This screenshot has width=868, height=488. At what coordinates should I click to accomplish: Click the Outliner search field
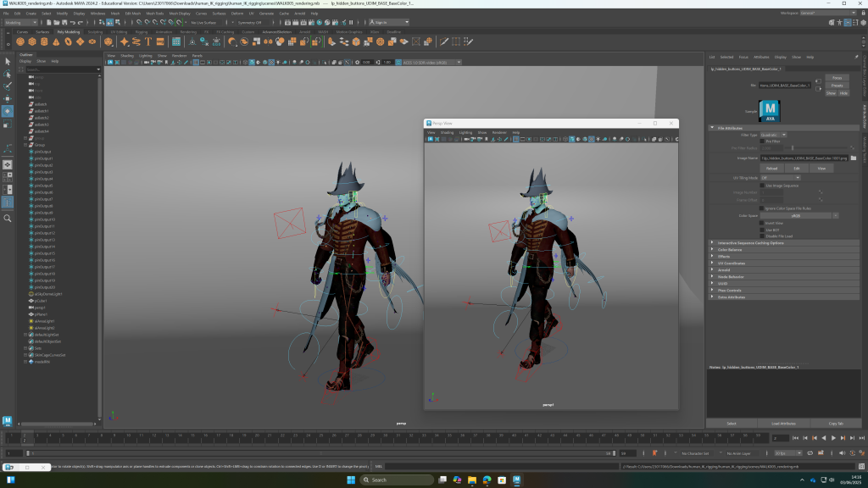[59, 69]
